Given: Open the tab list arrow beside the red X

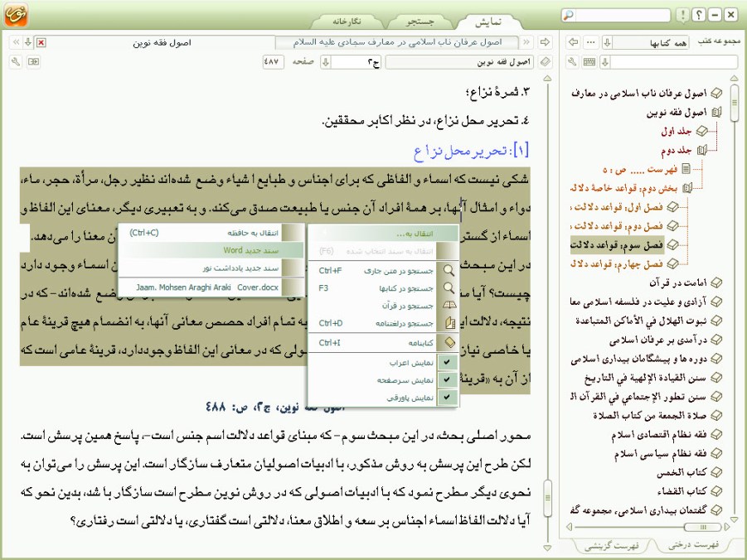Looking at the screenshot, I should coord(28,42).
